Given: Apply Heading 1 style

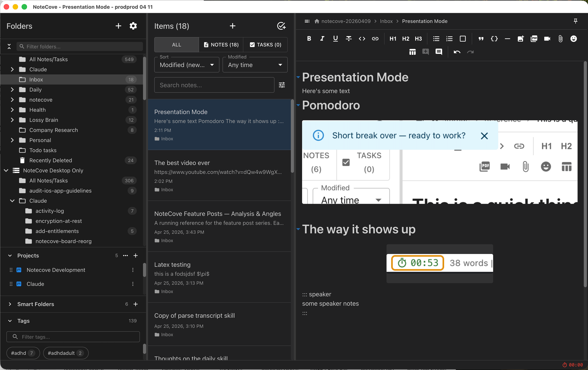Looking at the screenshot, I should pyautogui.click(x=393, y=38).
